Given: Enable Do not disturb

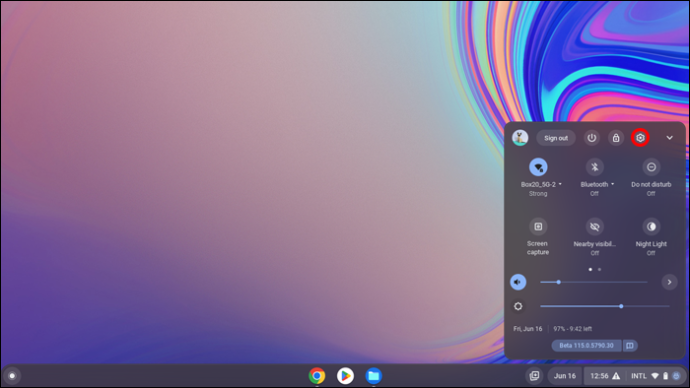Looking at the screenshot, I should (x=651, y=167).
